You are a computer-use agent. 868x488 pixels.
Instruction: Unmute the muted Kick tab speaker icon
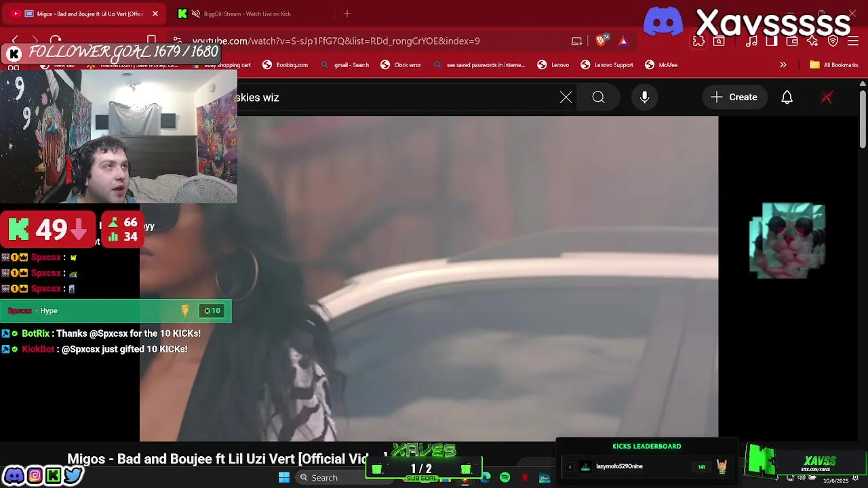196,14
